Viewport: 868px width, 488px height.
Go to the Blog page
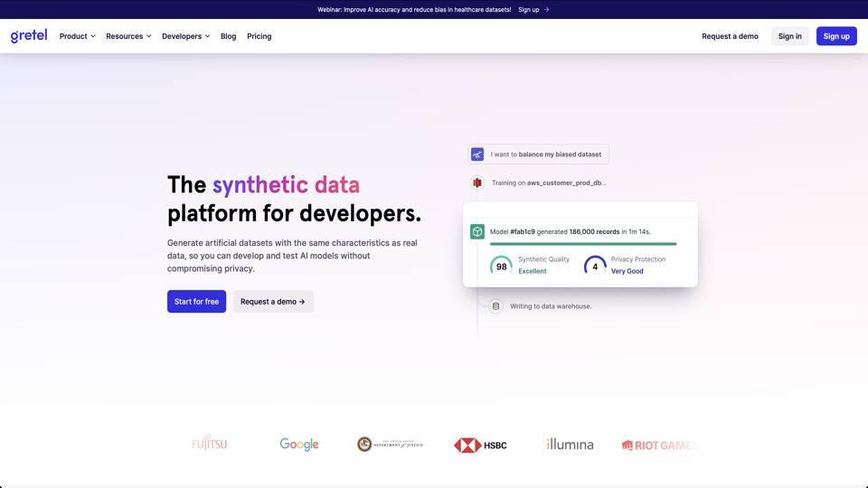tap(228, 36)
